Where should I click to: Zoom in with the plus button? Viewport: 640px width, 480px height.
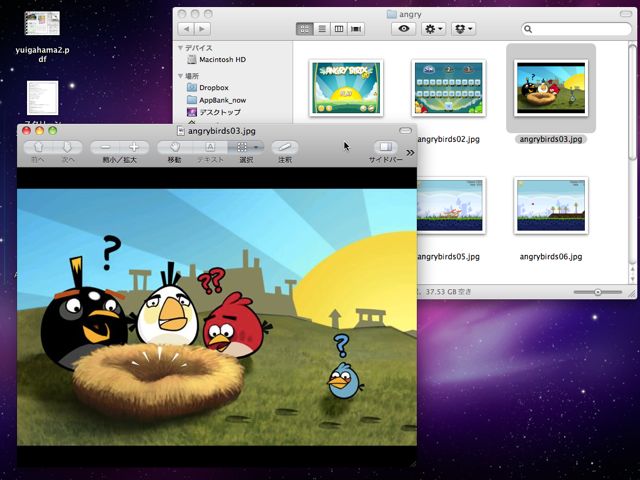(x=134, y=147)
